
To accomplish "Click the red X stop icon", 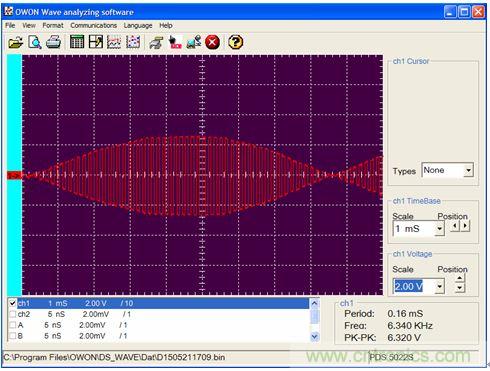I will (212, 42).
